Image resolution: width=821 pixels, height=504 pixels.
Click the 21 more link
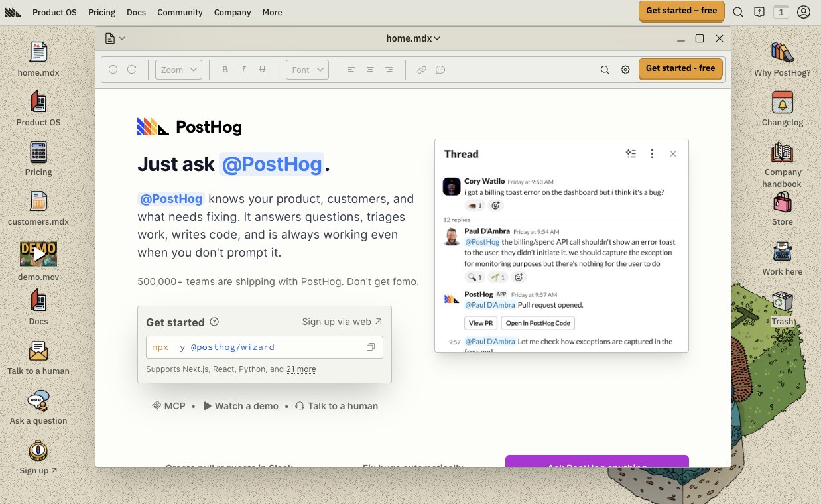click(x=301, y=369)
